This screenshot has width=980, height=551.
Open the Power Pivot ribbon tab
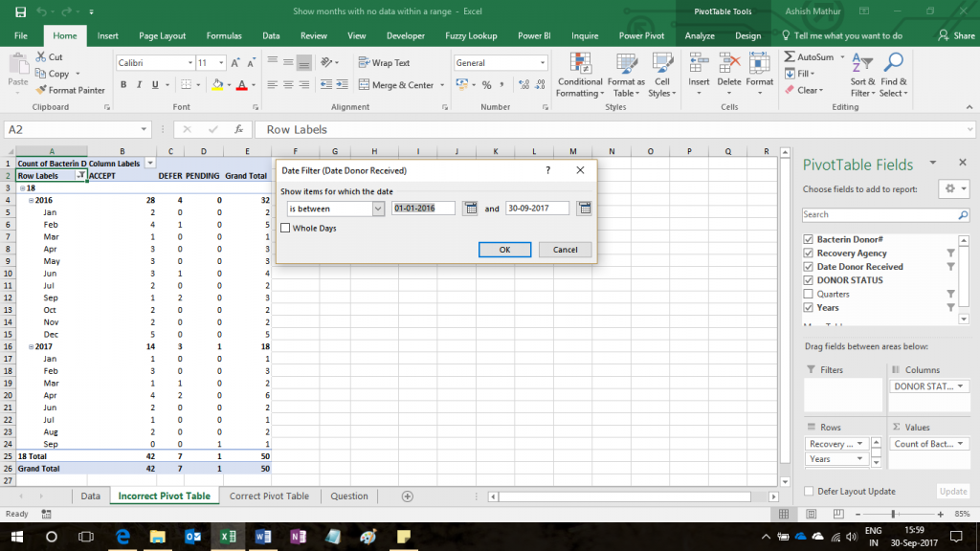click(x=641, y=35)
